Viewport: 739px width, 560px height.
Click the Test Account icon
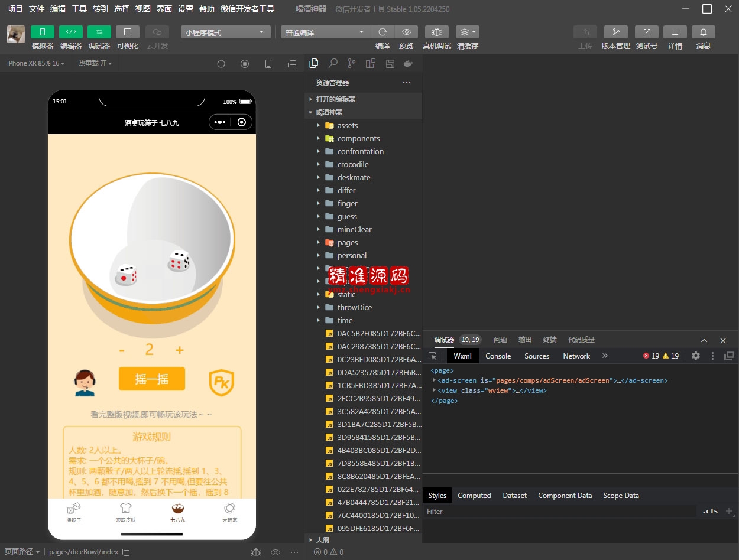(647, 32)
